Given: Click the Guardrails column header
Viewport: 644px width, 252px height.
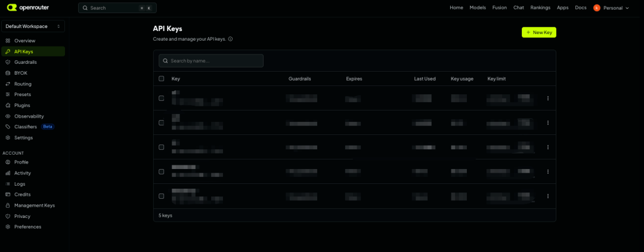Looking at the screenshot, I should 300,78.
